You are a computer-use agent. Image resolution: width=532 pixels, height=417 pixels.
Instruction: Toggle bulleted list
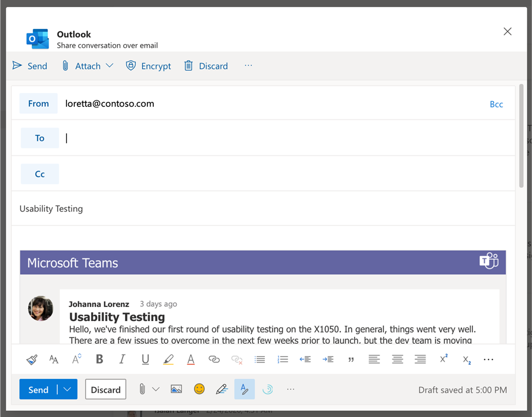point(260,359)
